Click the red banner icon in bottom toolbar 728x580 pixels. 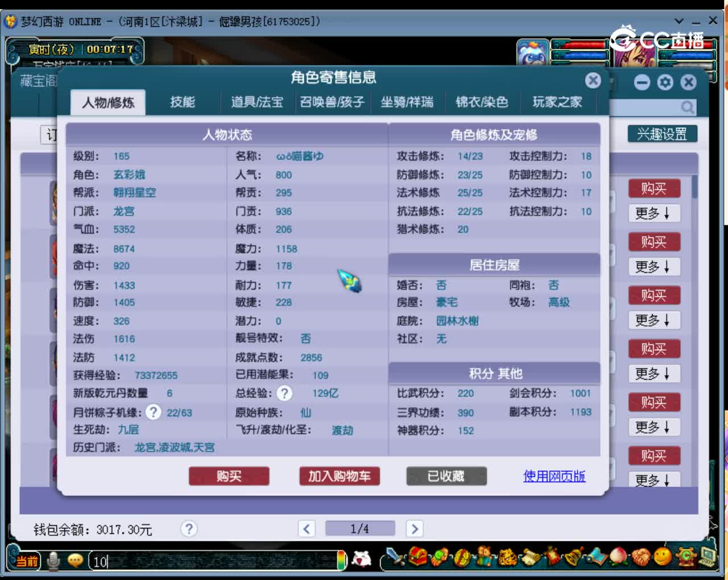tap(553, 557)
